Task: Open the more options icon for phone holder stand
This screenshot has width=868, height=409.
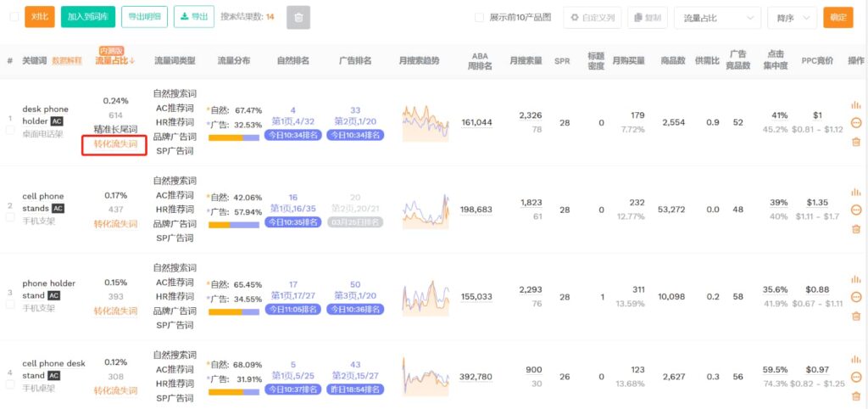Action: pos(856,298)
